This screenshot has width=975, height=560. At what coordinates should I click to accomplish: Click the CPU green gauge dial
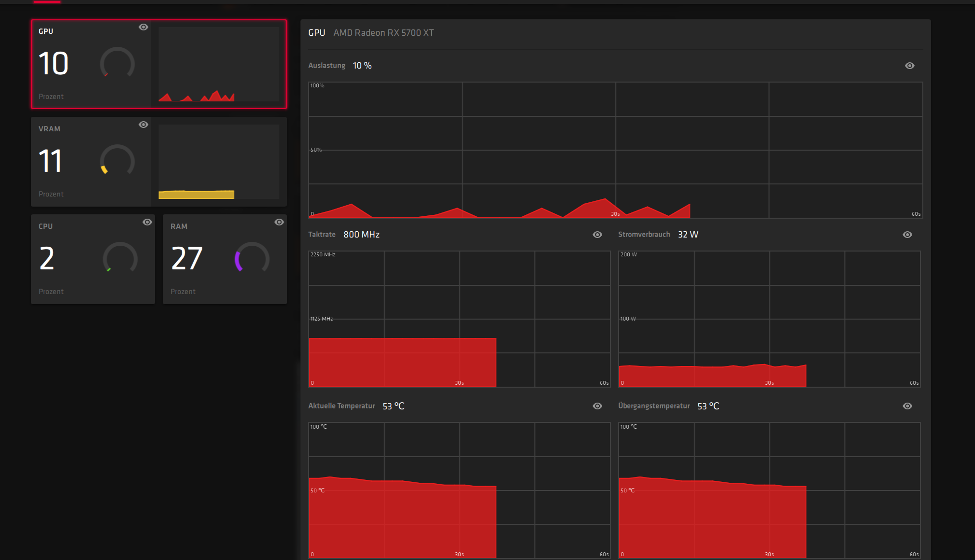point(120,258)
